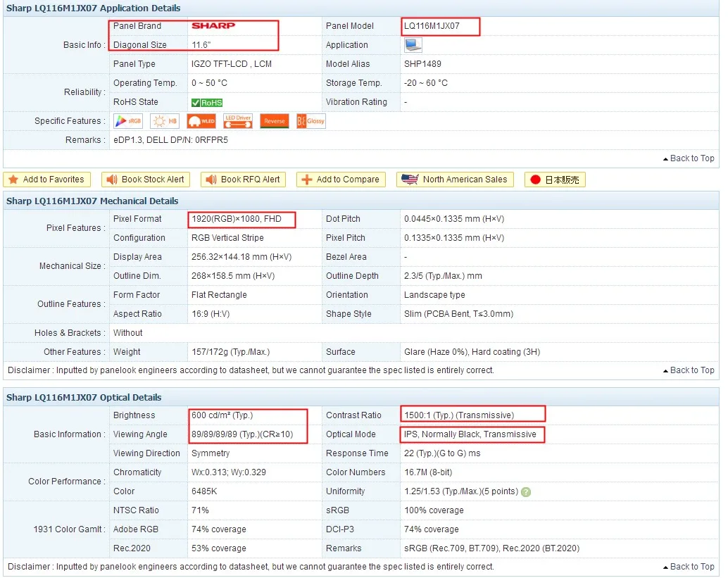Click the Uniformity help question mark icon
728x578 pixels.
[x=525, y=492]
